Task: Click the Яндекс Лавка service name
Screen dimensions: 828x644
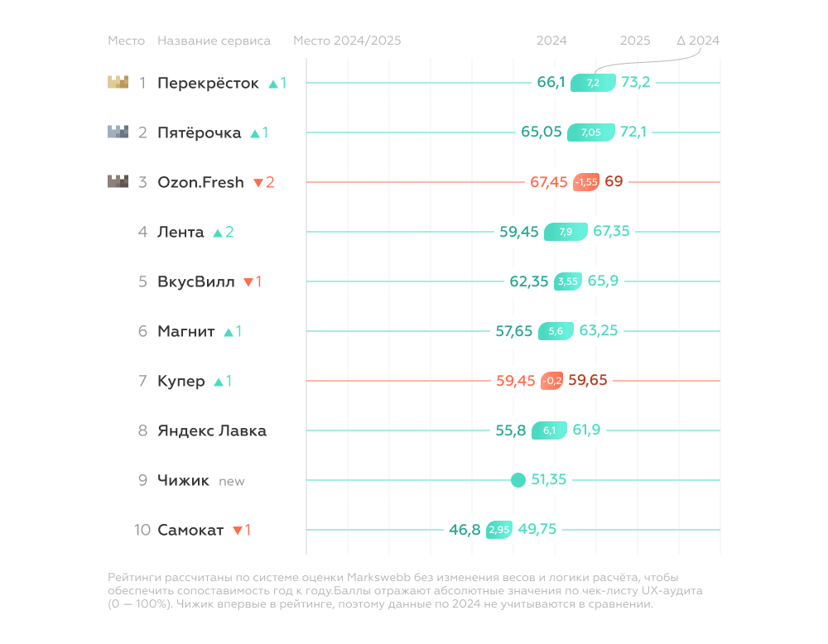Action: [212, 430]
